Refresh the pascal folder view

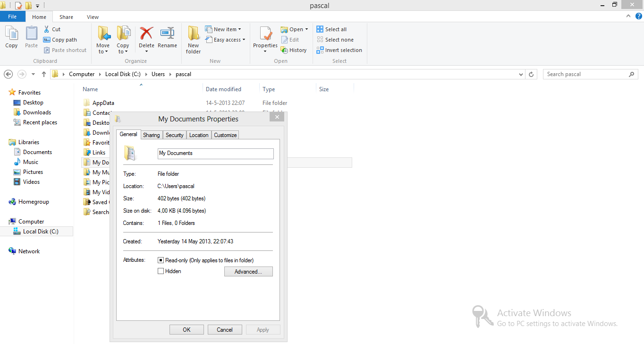pos(531,74)
